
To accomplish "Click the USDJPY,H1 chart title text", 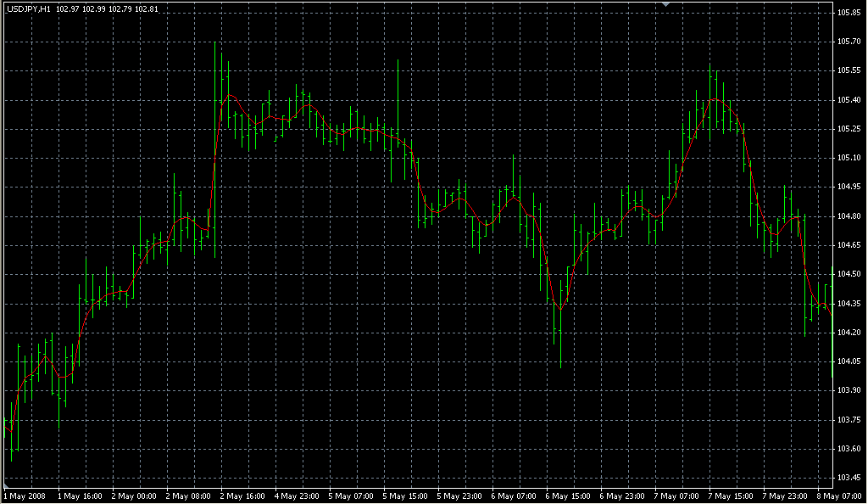I will tap(28, 9).
